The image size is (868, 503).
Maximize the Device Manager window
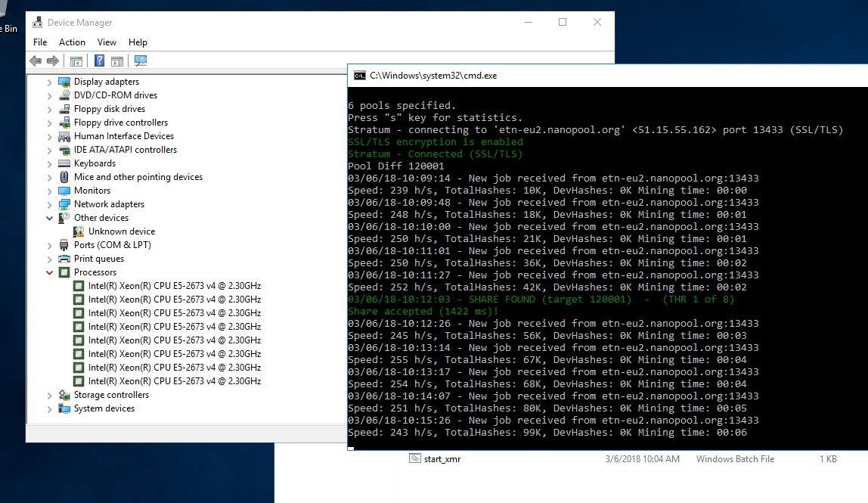tap(563, 22)
